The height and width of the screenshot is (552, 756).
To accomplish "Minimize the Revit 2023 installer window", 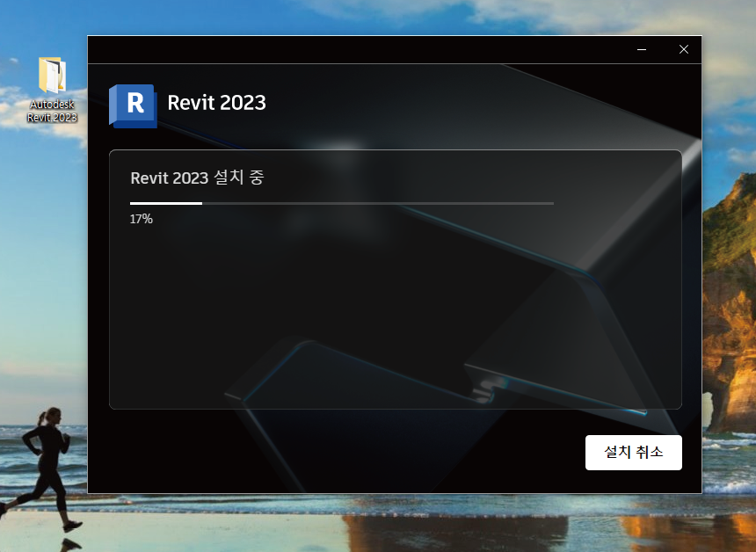I will [641, 49].
